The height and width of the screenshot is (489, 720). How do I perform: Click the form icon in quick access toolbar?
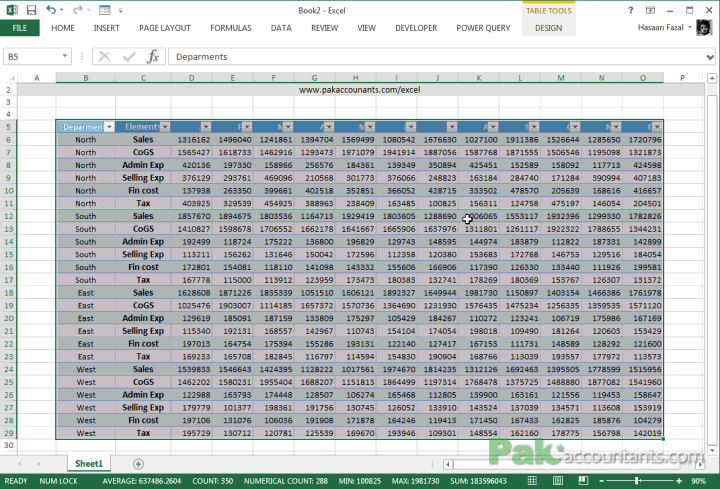[x=105, y=10]
